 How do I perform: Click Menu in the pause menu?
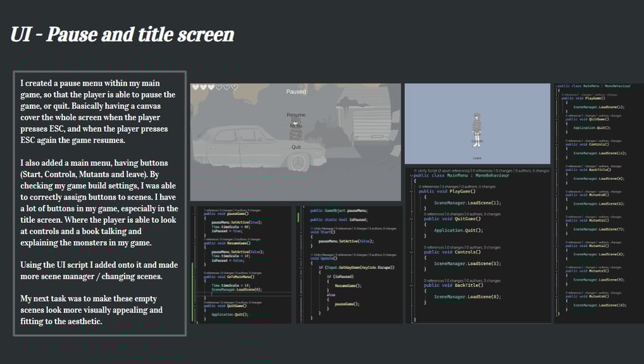tap(295, 125)
